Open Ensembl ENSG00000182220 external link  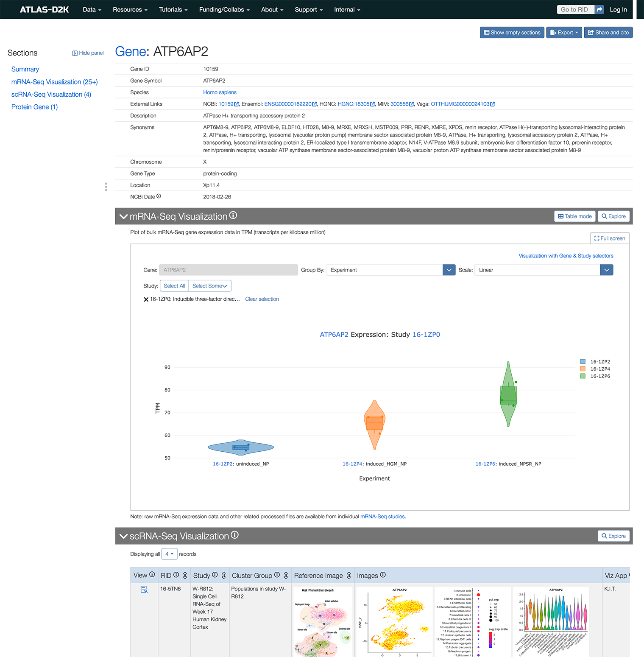click(x=290, y=104)
